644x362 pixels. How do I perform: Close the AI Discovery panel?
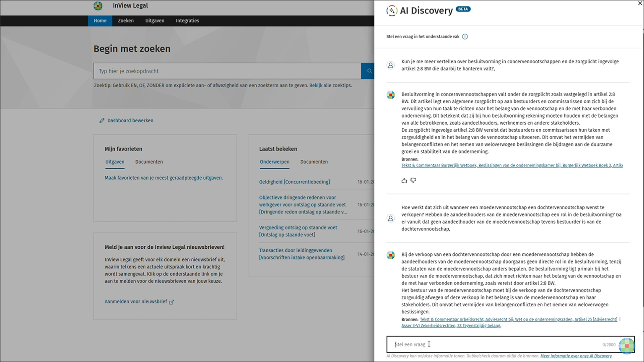pos(639,3)
